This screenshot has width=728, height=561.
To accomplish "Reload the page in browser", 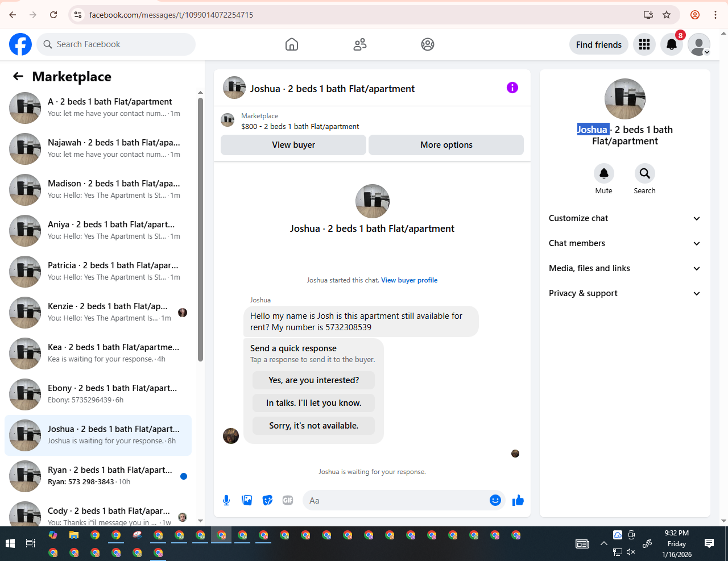I will [53, 15].
